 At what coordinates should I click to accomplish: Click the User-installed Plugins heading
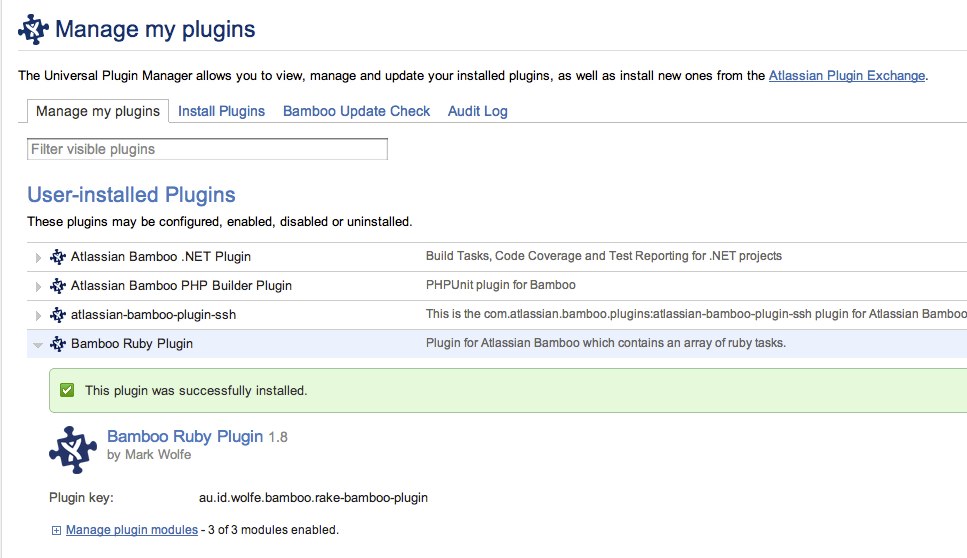131,195
